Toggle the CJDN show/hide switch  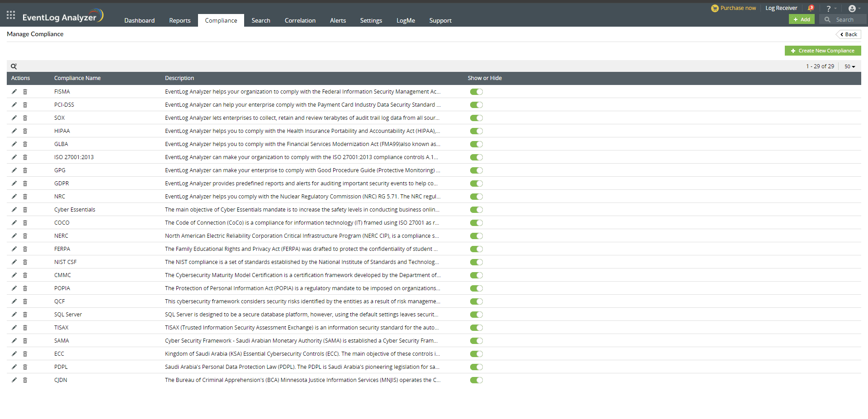click(476, 380)
